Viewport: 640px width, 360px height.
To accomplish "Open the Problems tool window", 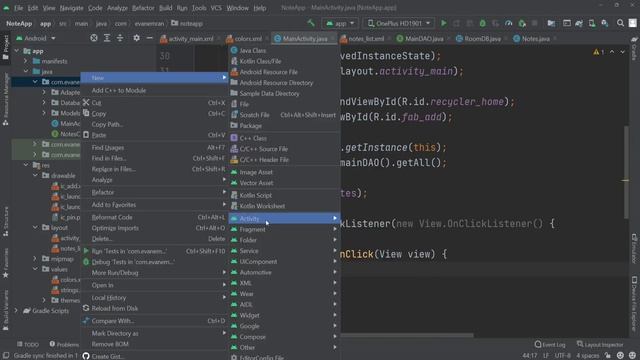I will pyautogui.click(x=64, y=344).
